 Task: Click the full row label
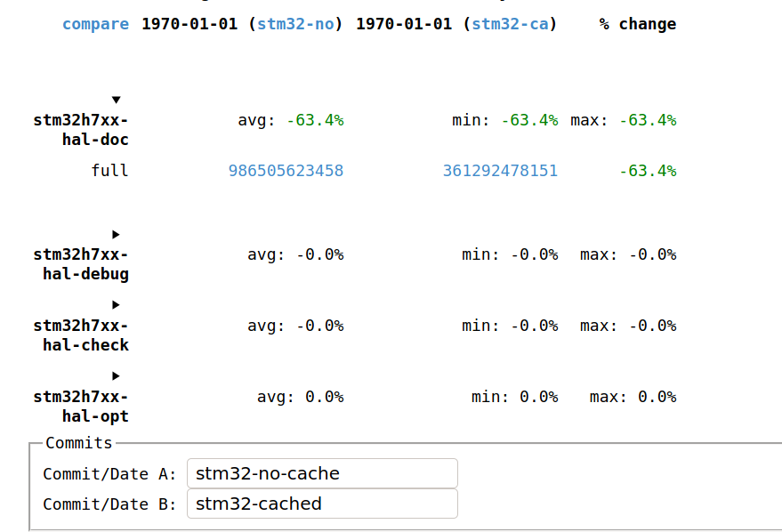109,171
